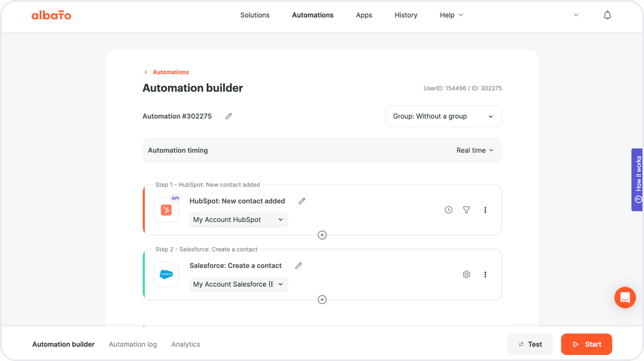This screenshot has width=644, height=361.
Task: Click the Step 1 - HubSpot: New contact added label
Action: point(208,185)
